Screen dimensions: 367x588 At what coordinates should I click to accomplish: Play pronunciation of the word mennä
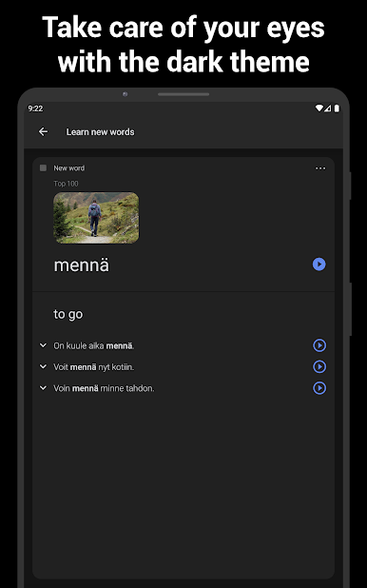pyautogui.click(x=319, y=265)
